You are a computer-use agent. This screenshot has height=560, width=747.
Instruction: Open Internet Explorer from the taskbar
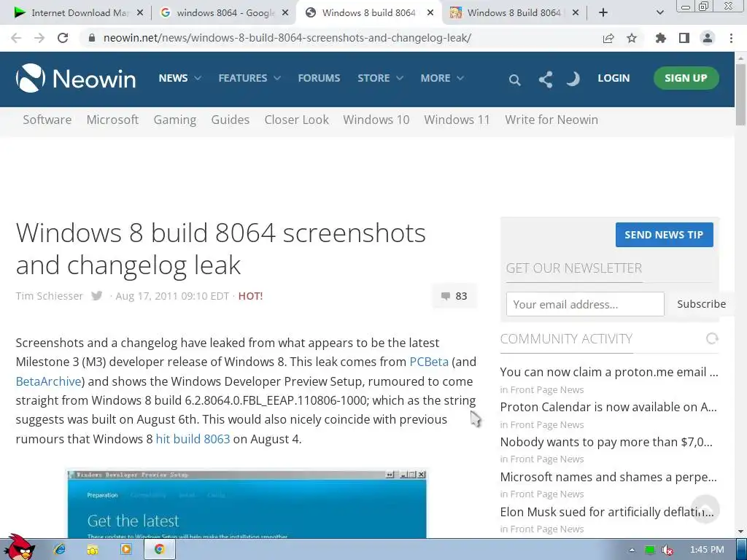pos(60,550)
